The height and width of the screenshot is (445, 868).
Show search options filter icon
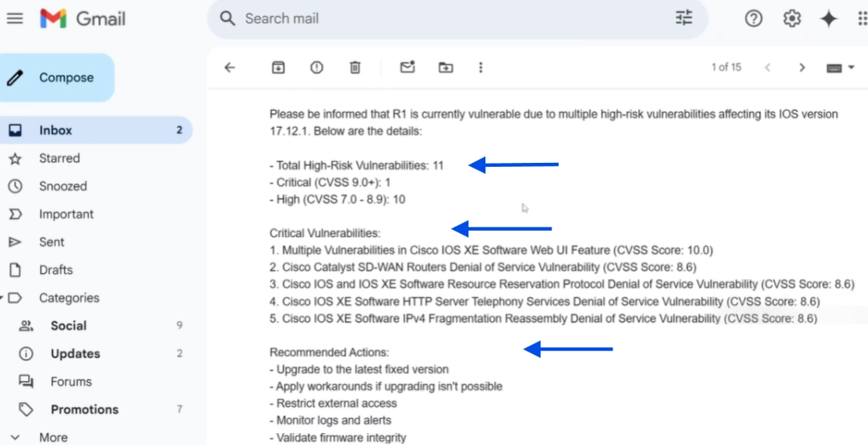click(683, 18)
